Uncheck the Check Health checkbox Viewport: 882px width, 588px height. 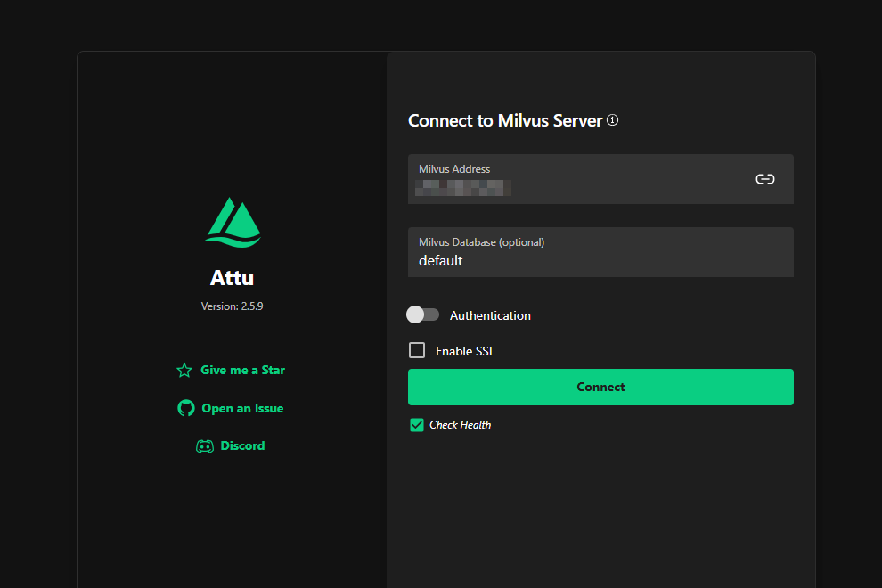coord(417,425)
